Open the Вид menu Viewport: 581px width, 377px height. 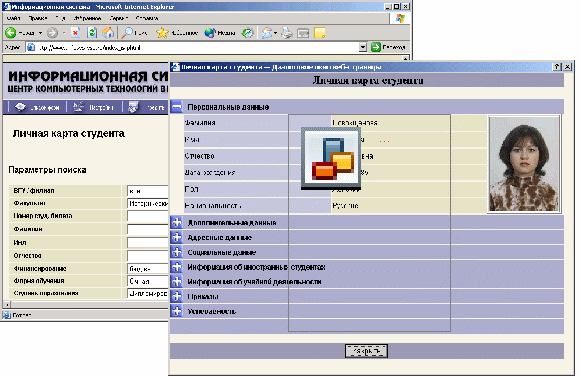(x=60, y=18)
